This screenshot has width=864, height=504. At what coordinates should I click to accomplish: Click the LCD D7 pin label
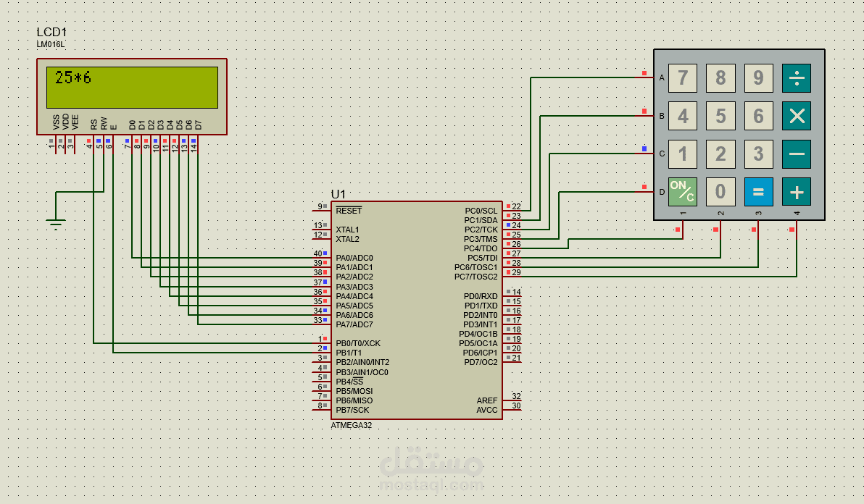click(199, 125)
